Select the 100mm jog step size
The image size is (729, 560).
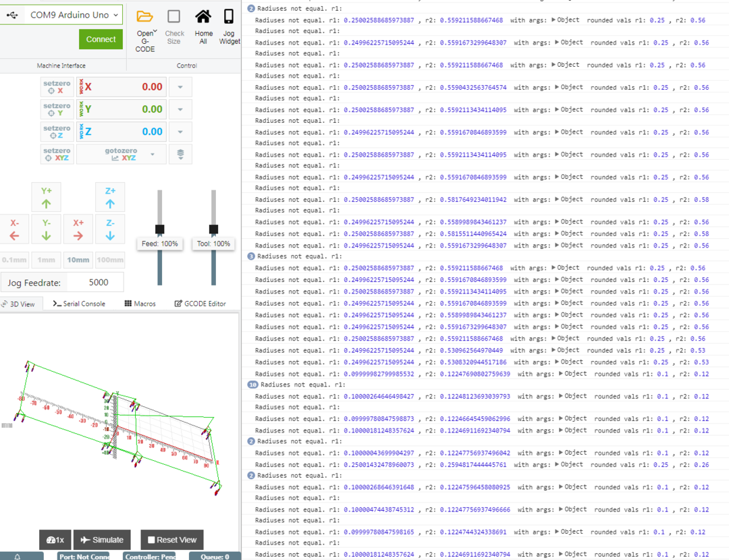click(x=110, y=260)
